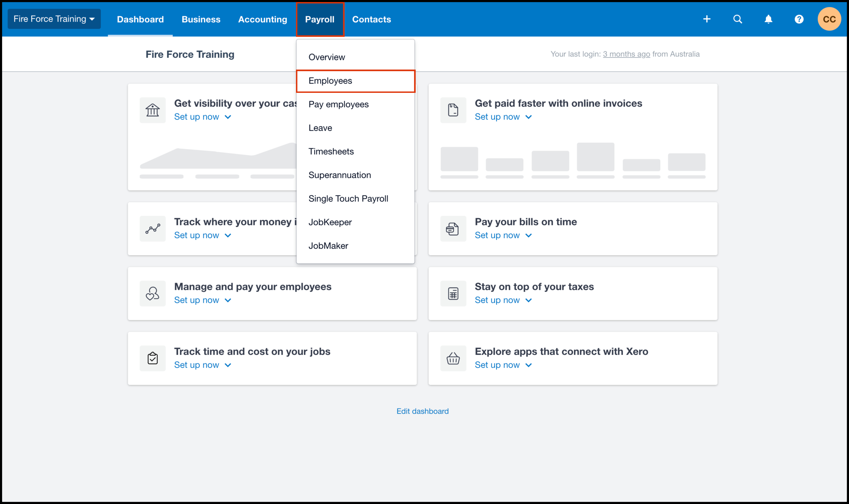Click the bank icon on cash card
The width and height of the screenshot is (849, 504).
click(x=152, y=110)
